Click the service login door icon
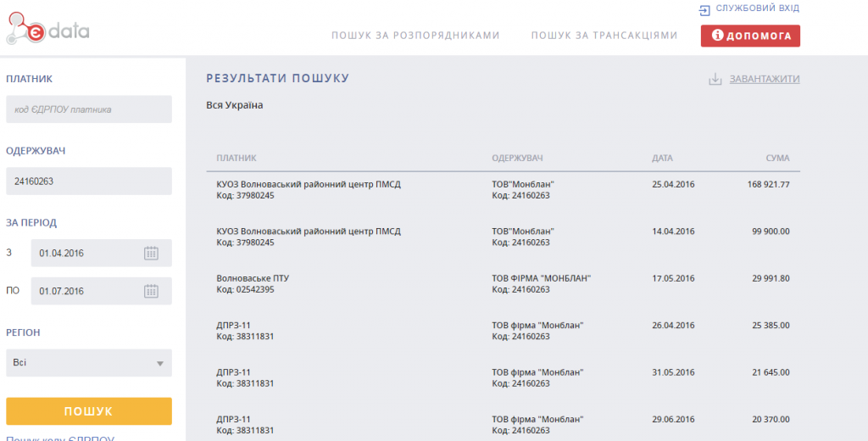 (704, 10)
